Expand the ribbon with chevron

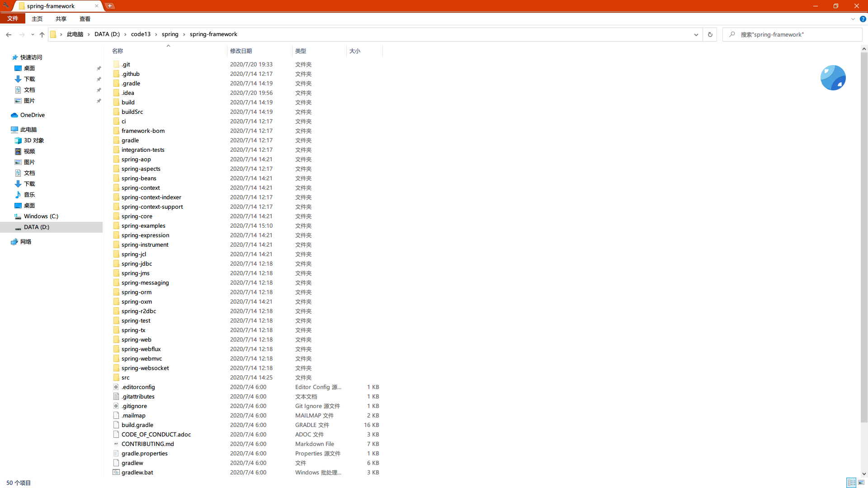(x=853, y=19)
